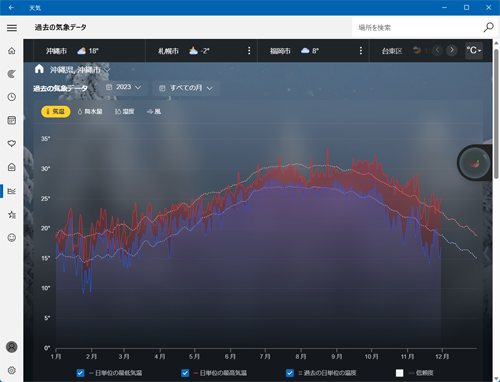Click the next arrow for city list
This screenshot has width=500, height=382.
pyautogui.click(x=452, y=50)
